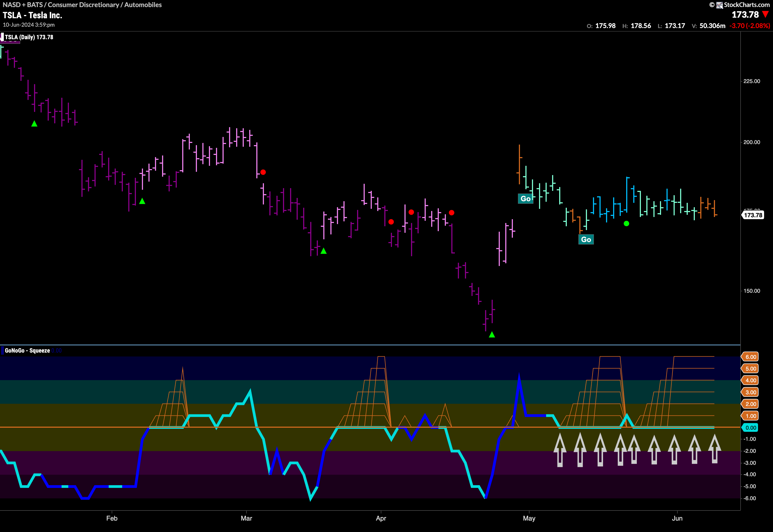Viewport: 773px width, 532px height.
Task: Click the 200.00 price axis label
Action: point(752,142)
